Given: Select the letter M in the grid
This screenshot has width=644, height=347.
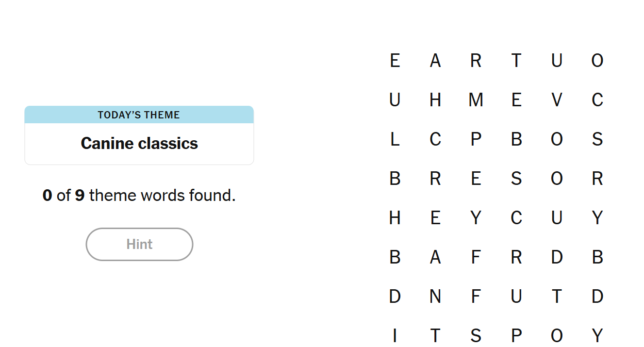Looking at the screenshot, I should 476,100.
